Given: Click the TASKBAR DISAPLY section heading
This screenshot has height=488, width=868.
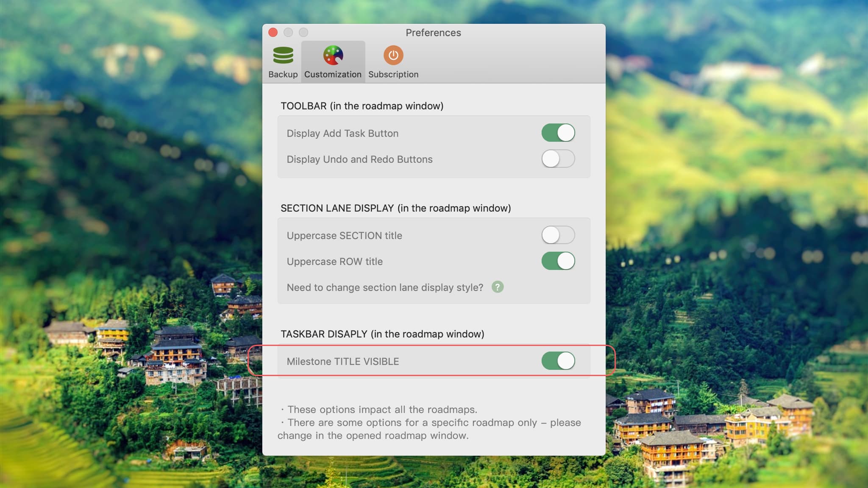Looking at the screenshot, I should [382, 334].
